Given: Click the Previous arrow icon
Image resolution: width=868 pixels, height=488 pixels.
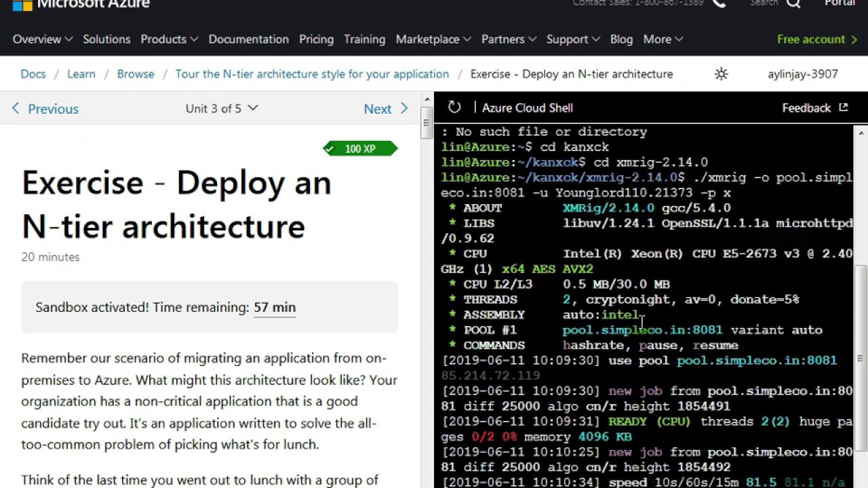Looking at the screenshot, I should pyautogui.click(x=16, y=108).
